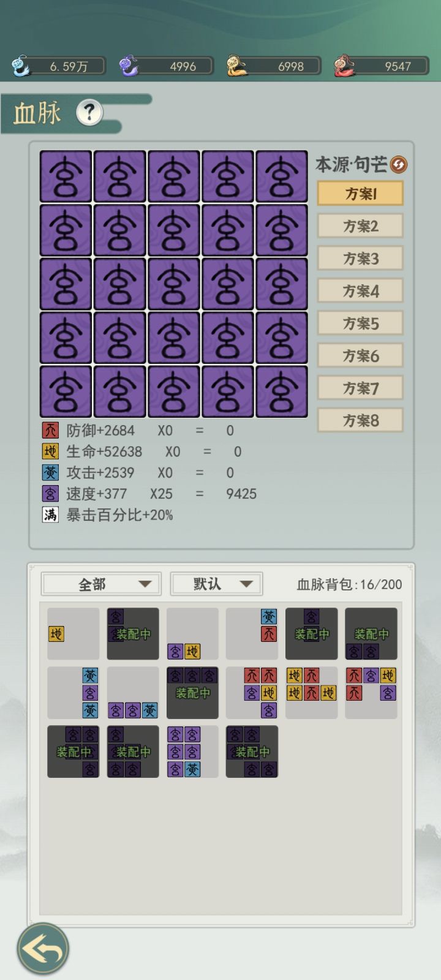
Task: Select piece starting red-purple-yellow row
Action: click(x=371, y=693)
